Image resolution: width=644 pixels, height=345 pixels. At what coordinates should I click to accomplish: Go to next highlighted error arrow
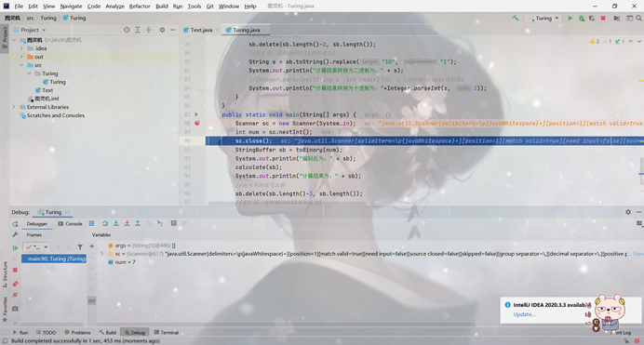[x=639, y=42]
